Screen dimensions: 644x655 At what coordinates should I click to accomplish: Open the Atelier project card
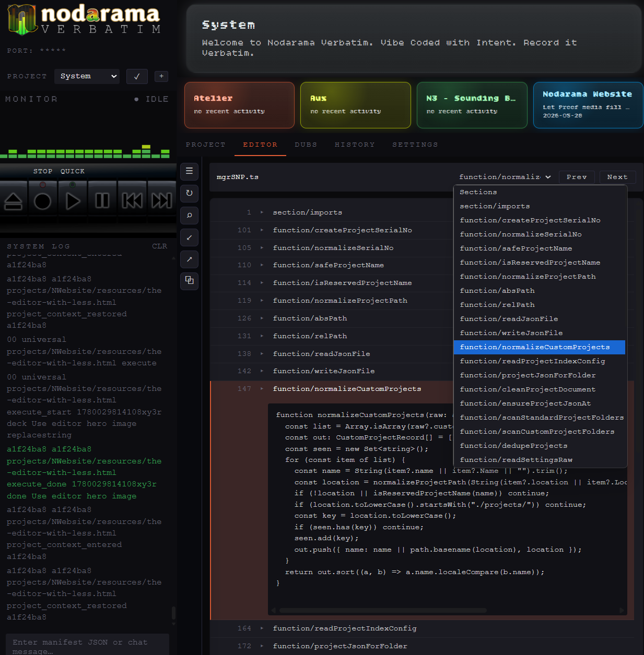[x=239, y=105]
